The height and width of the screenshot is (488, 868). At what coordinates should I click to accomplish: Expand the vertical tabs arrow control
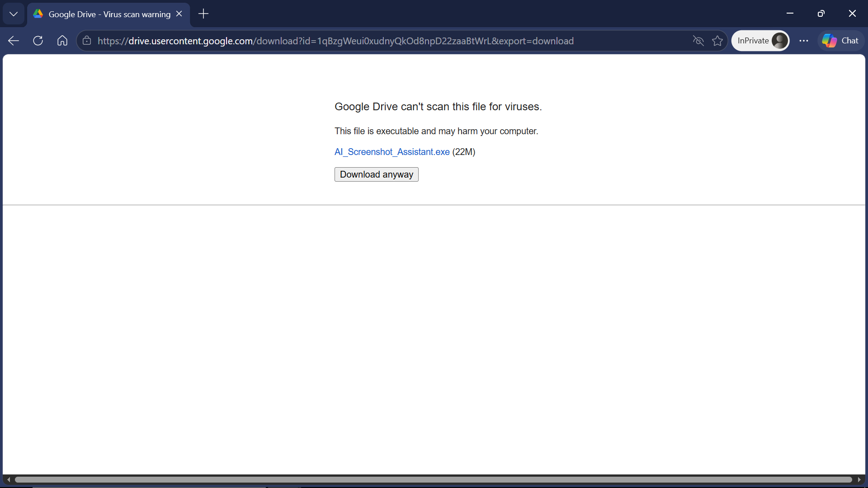14,14
